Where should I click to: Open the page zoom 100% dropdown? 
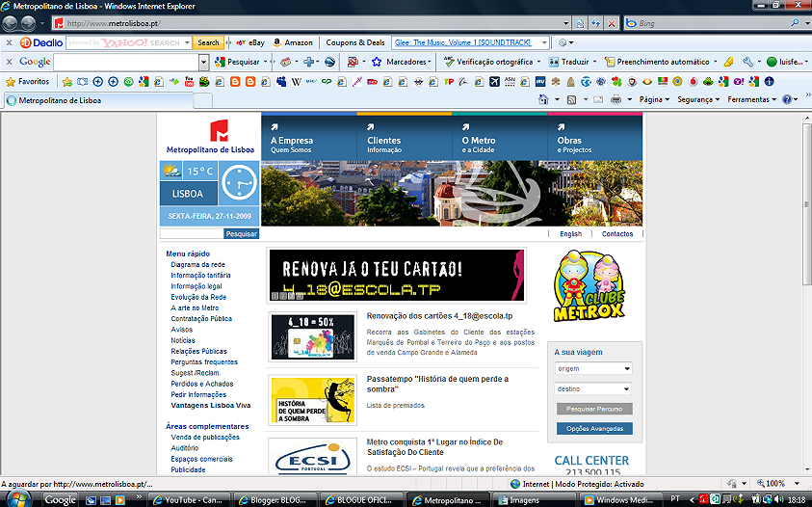(x=797, y=484)
